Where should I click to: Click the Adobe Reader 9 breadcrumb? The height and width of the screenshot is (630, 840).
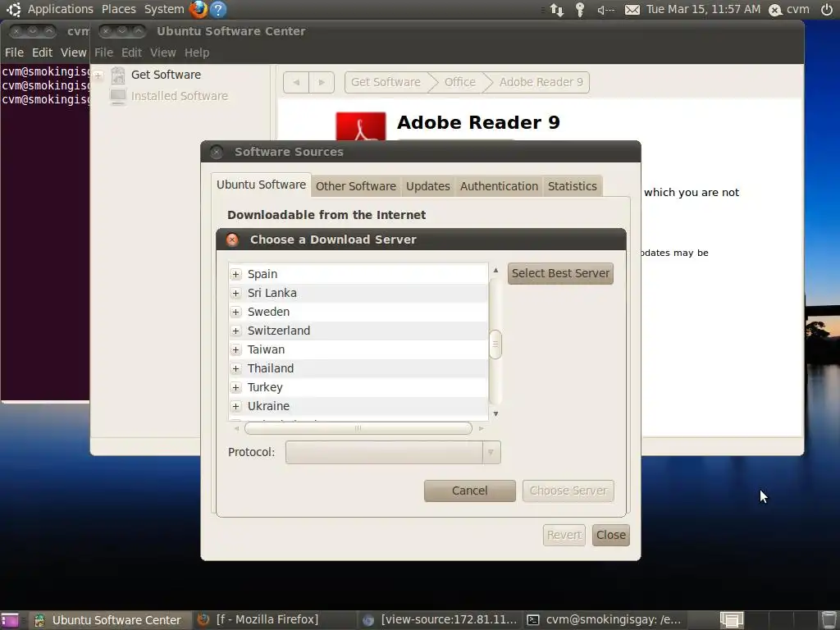tap(541, 83)
